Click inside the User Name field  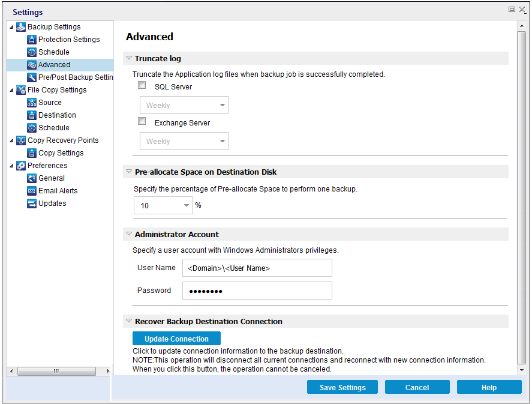click(257, 267)
